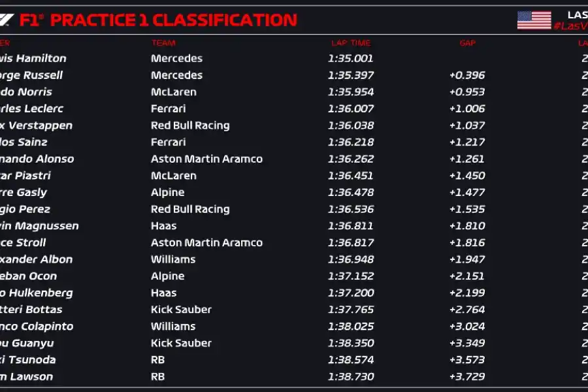Click Albon's gap value +1.947
588x392 pixels.
[466, 259]
